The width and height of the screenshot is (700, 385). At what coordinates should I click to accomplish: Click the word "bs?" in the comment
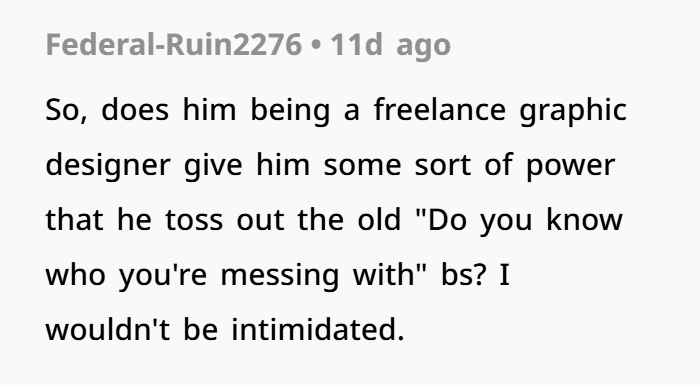(x=463, y=275)
